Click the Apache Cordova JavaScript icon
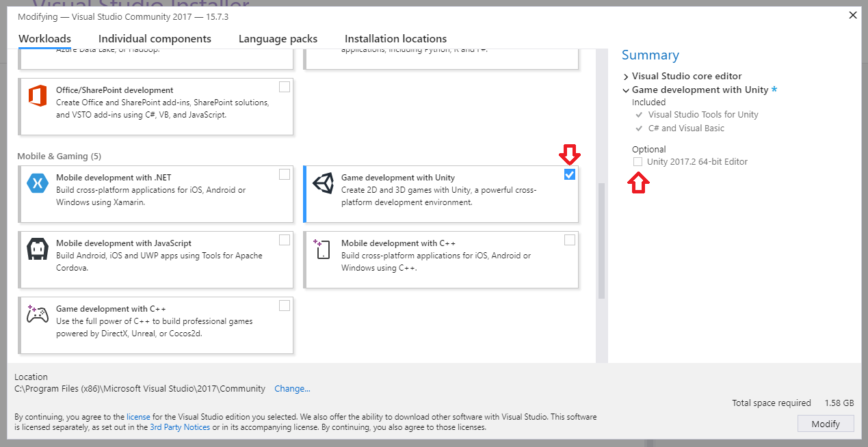868x447 pixels. coord(38,249)
